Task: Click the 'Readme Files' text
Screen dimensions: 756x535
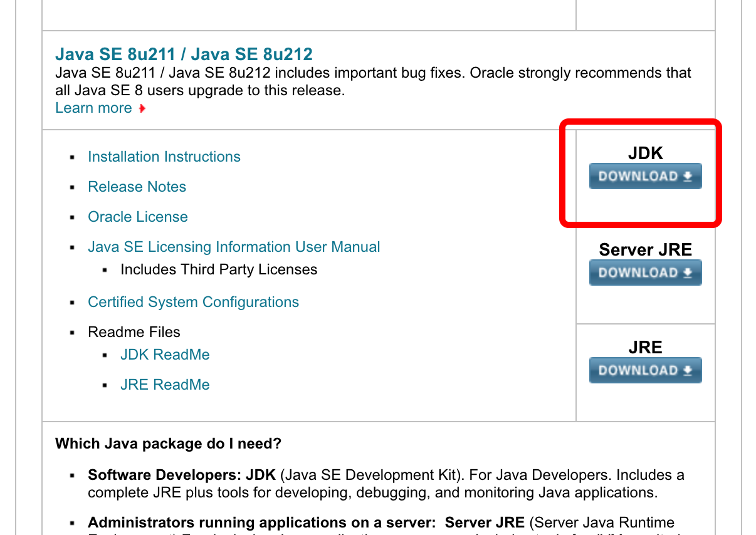Action: (x=134, y=332)
